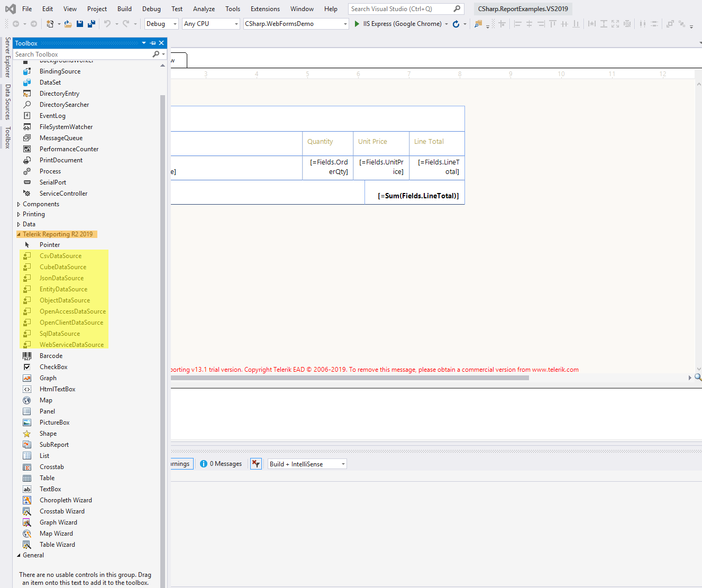Open the Debug configuration dropdown
702x588 pixels.
161,24
